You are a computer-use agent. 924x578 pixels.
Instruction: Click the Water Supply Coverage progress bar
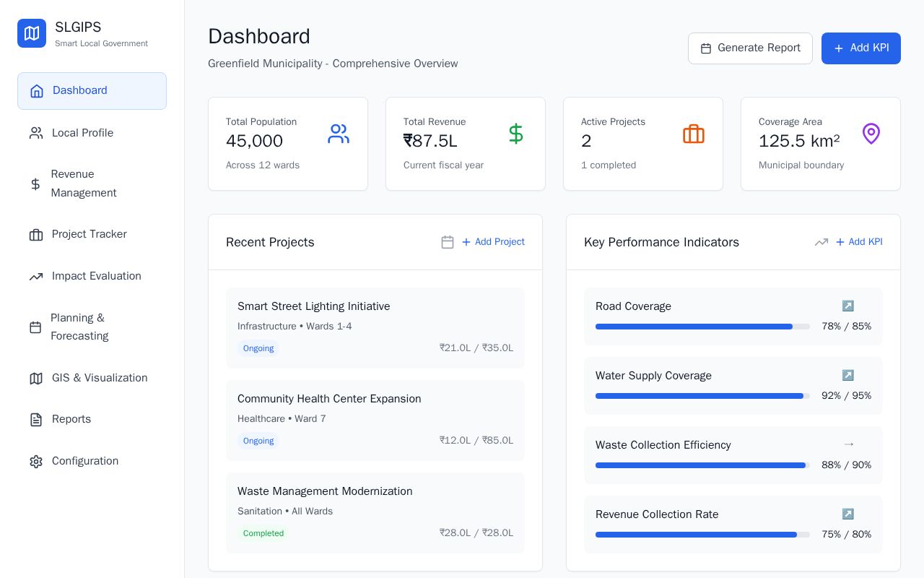click(x=702, y=396)
